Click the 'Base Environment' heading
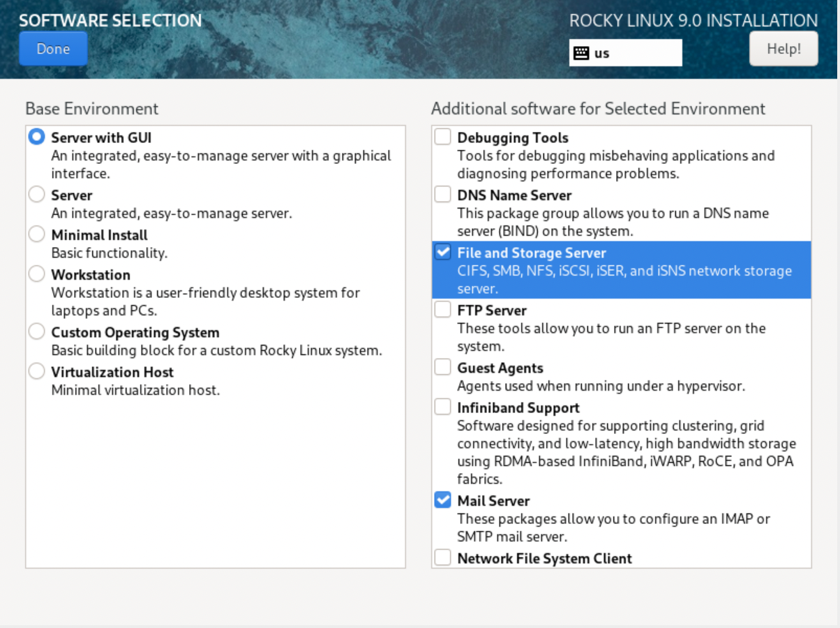Image resolution: width=840 pixels, height=628 pixels. [92, 109]
